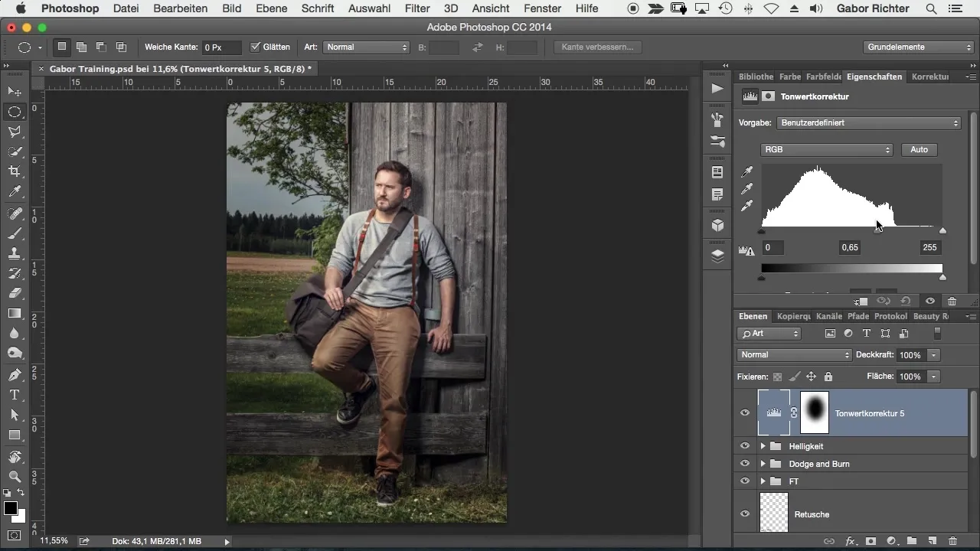Viewport: 980px width, 551px height.
Task: Open the Ebene menu
Action: (x=272, y=8)
